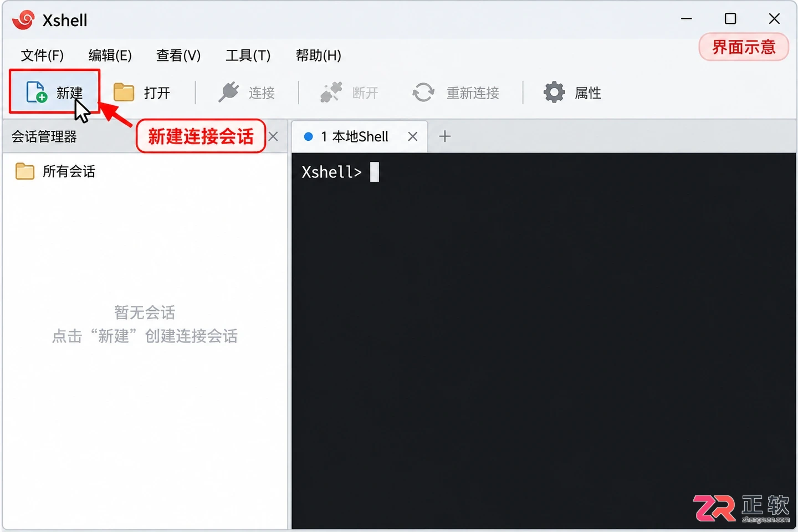Open the 帮助(H) menu

[318, 55]
